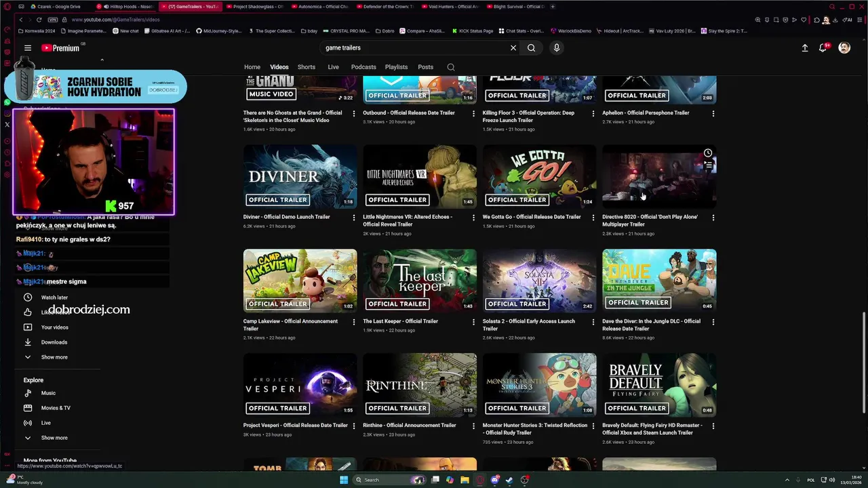Image resolution: width=868 pixels, height=488 pixels.
Task: Open the Create upload icon
Action: click(805, 48)
